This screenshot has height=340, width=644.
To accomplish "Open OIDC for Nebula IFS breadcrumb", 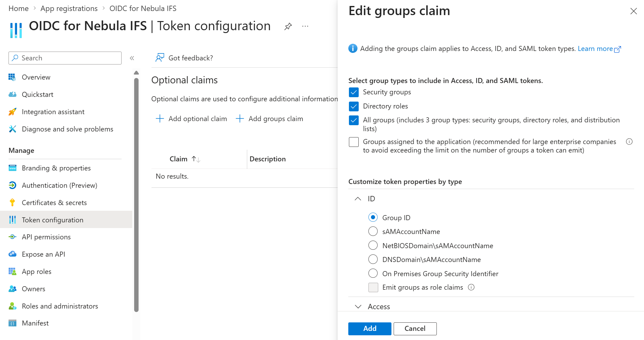I will [143, 8].
